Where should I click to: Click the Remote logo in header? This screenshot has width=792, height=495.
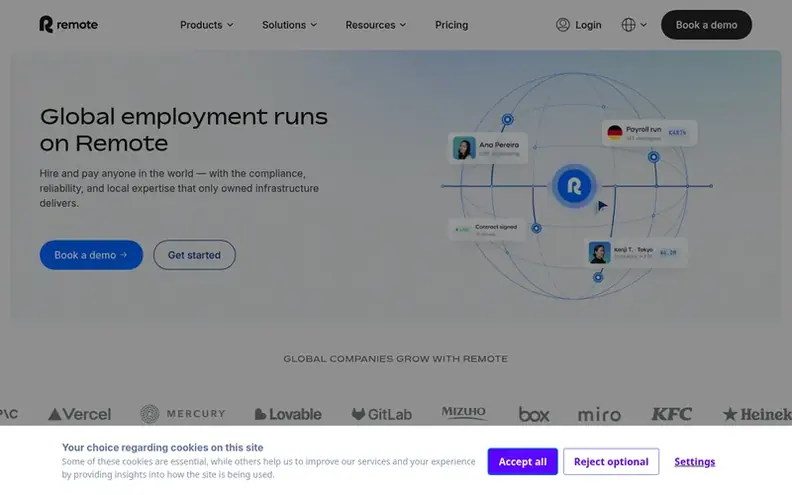(x=68, y=24)
